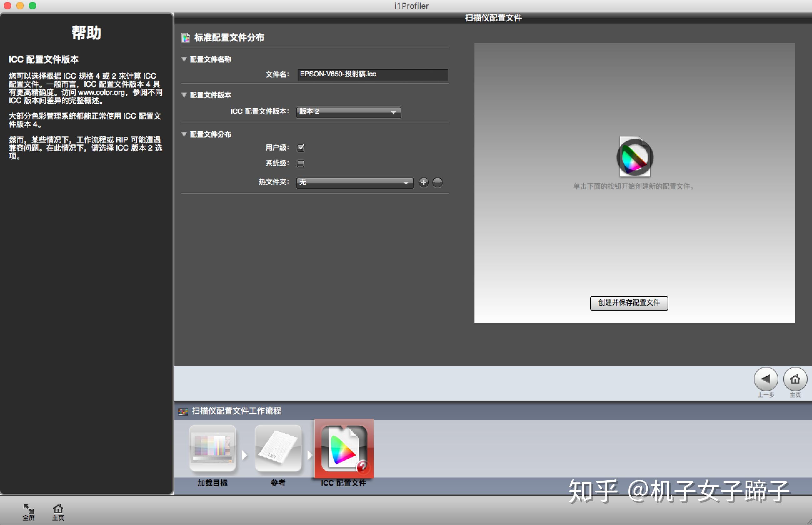Click the 加载目标 workflow step icon
This screenshot has width=812, height=525.
tap(212, 449)
